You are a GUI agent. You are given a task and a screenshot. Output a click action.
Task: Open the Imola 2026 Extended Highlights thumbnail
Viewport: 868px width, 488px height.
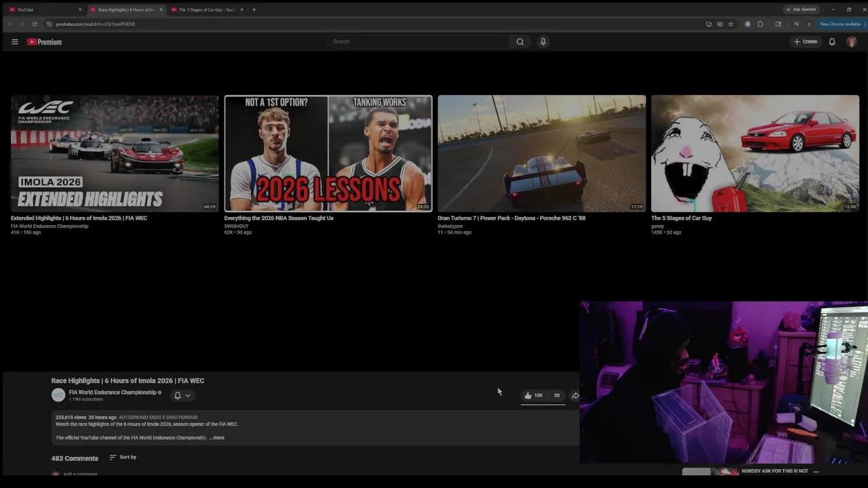(x=115, y=153)
